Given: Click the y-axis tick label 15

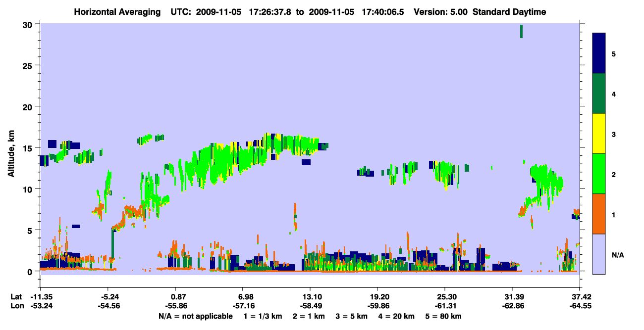Looking at the screenshot, I should pyautogui.click(x=29, y=148).
